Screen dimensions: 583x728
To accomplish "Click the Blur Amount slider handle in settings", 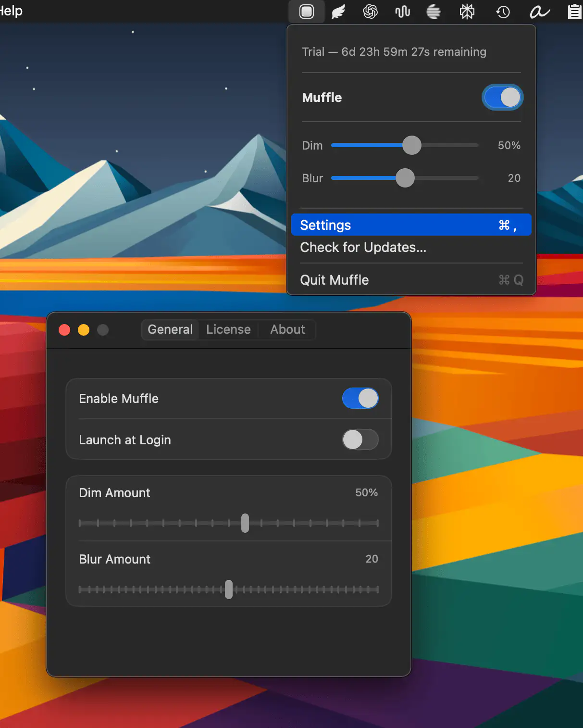I will (x=229, y=589).
